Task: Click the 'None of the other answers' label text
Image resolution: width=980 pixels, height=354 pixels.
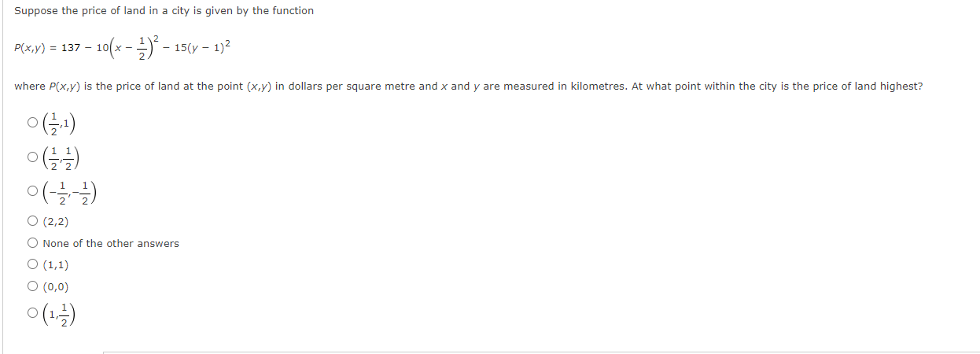Action: point(111,243)
